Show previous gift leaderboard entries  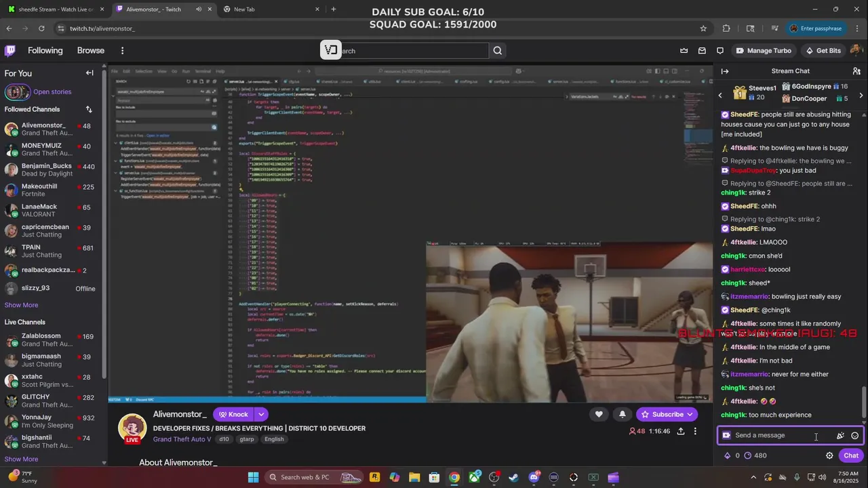[x=720, y=96]
